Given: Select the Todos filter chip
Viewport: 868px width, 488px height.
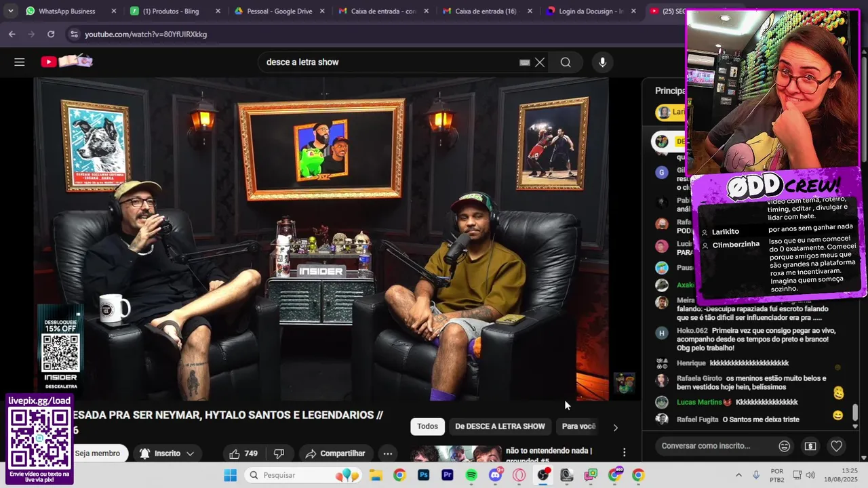Looking at the screenshot, I should [x=427, y=426].
